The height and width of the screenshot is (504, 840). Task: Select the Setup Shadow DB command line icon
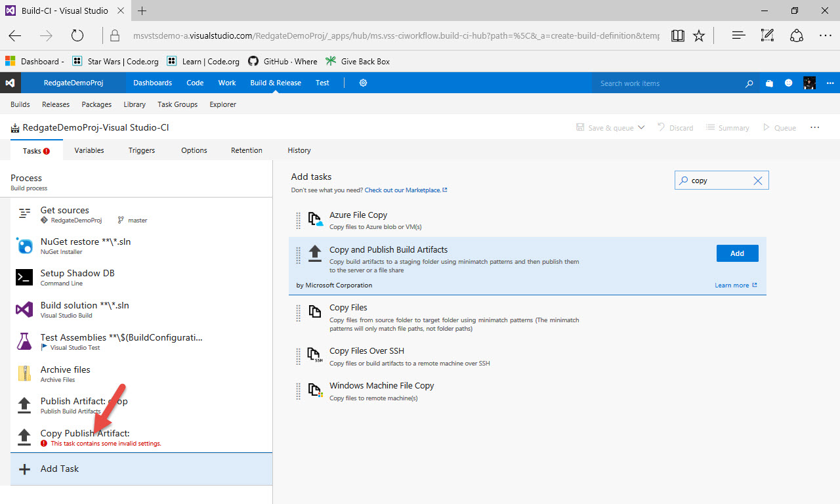24,278
